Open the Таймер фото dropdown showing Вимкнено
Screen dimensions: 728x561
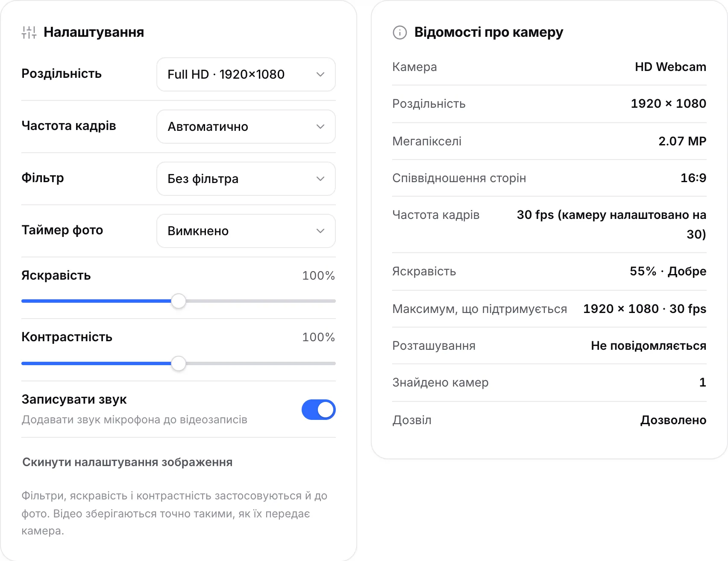click(x=246, y=231)
